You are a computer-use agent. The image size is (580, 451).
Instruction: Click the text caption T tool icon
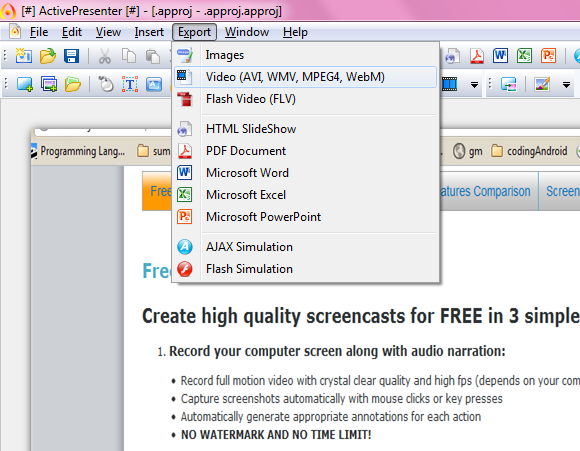tap(130, 84)
